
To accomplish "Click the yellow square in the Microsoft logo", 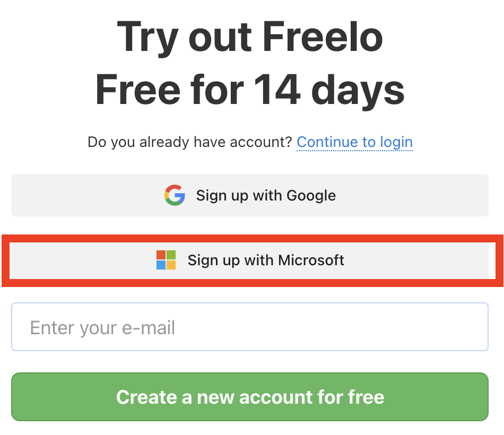I will point(171,265).
